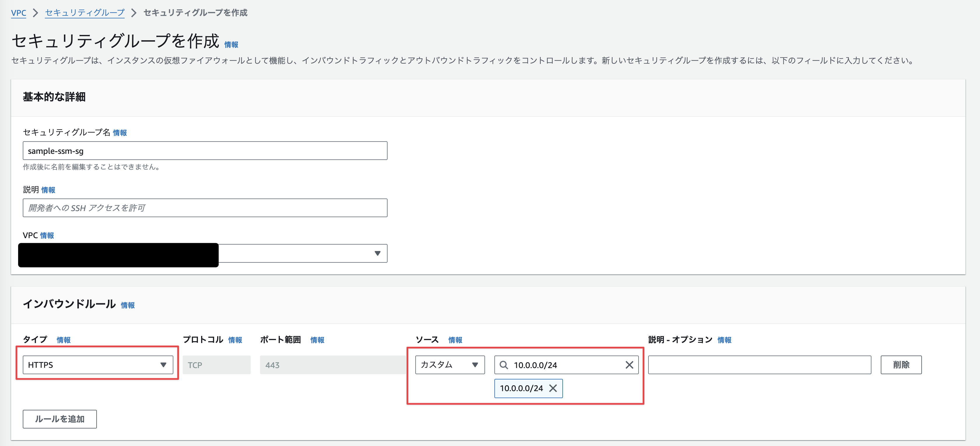Open info link next to page title
This screenshot has width=980, height=446.
[x=231, y=45]
